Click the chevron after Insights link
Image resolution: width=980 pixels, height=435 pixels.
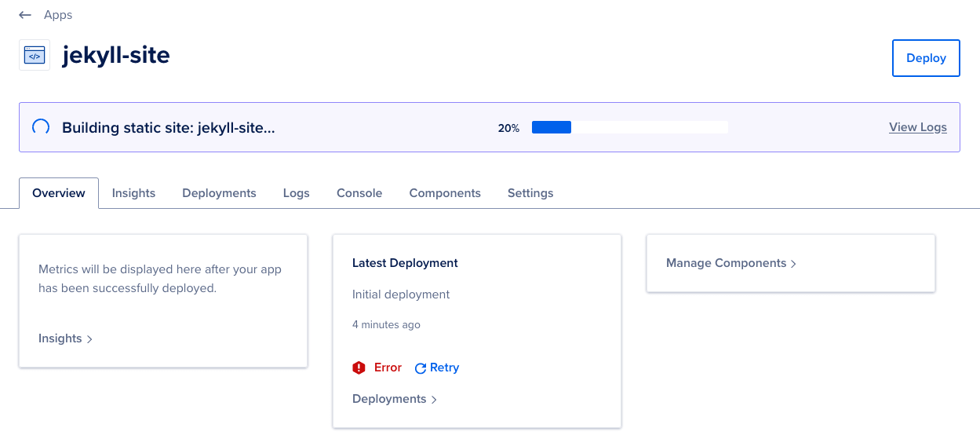coord(89,339)
